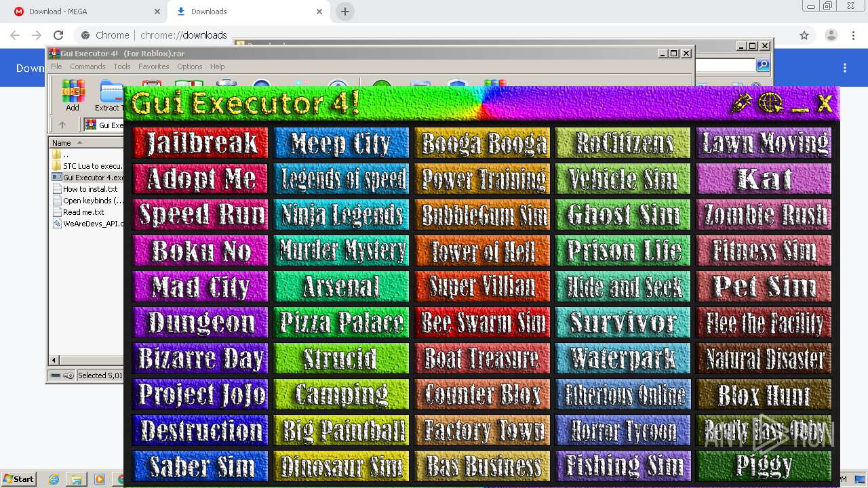The width and height of the screenshot is (868, 488).
Task: Click the search magnifier icon in background window
Action: (x=763, y=65)
